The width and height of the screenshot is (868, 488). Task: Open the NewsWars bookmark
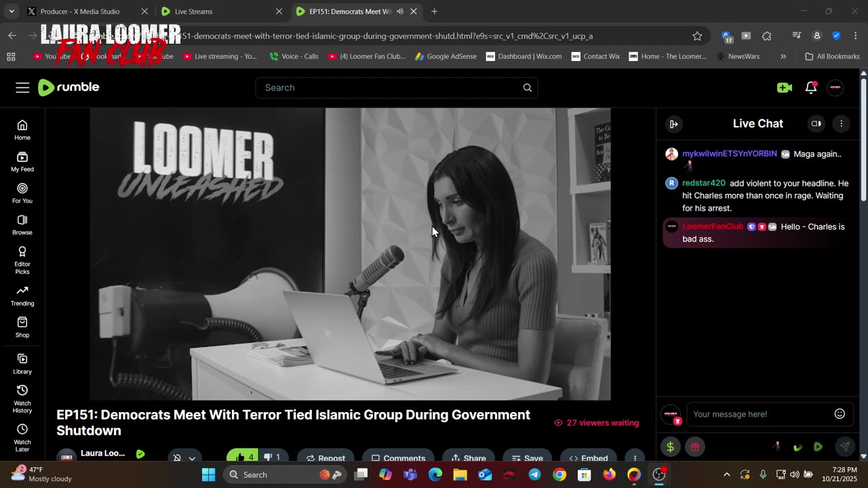coord(738,56)
